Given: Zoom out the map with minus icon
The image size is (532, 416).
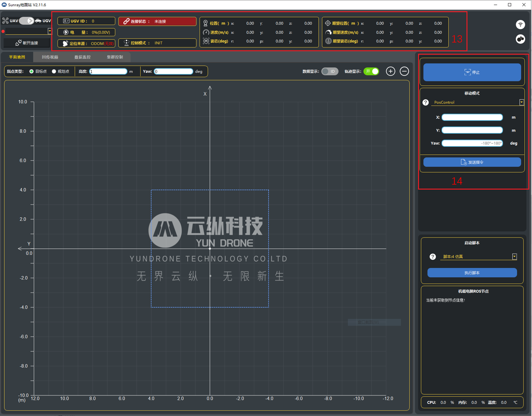Looking at the screenshot, I should 404,71.
